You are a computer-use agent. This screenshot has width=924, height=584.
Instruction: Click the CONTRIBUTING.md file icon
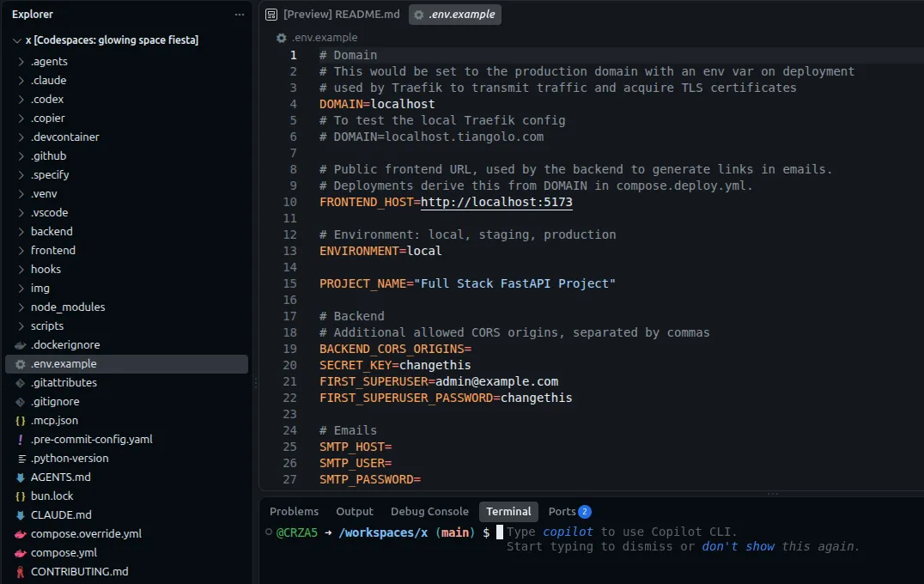tap(21, 572)
